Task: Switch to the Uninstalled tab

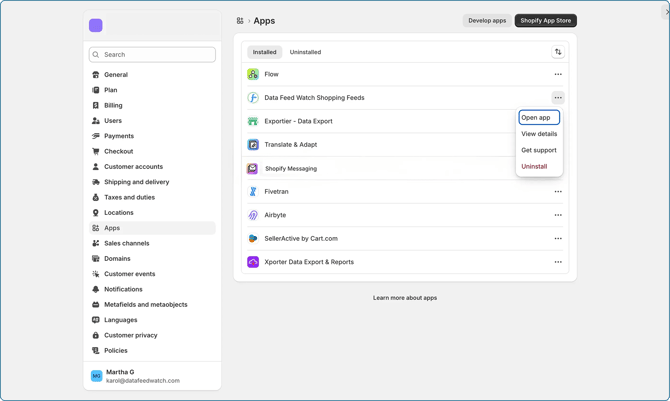Action: click(x=305, y=52)
